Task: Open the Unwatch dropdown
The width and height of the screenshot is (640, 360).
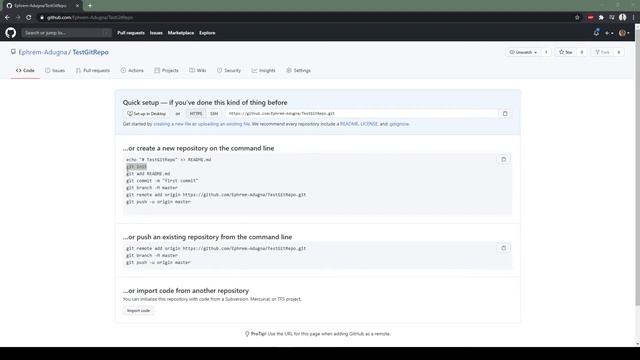Action: 523,52
